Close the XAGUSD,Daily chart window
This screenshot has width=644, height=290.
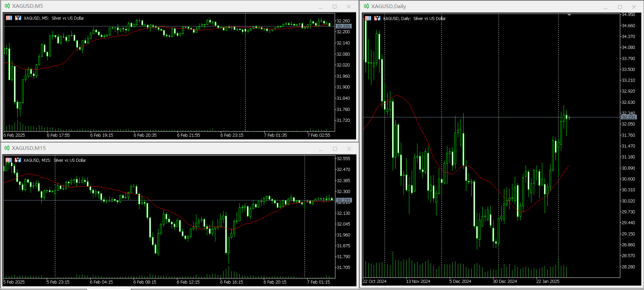tap(634, 7)
